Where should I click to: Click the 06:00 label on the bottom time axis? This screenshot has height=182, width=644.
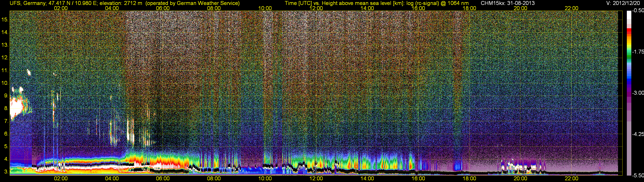(163, 179)
